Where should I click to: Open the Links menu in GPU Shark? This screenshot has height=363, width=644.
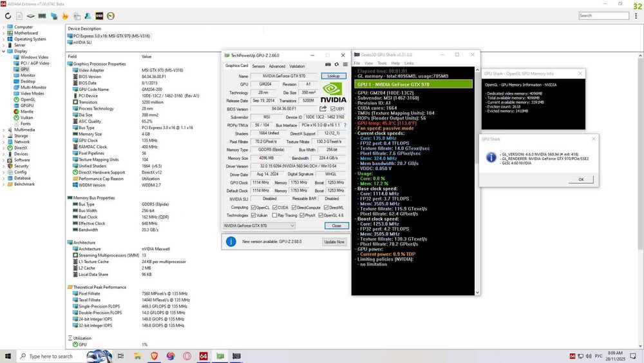(x=409, y=63)
